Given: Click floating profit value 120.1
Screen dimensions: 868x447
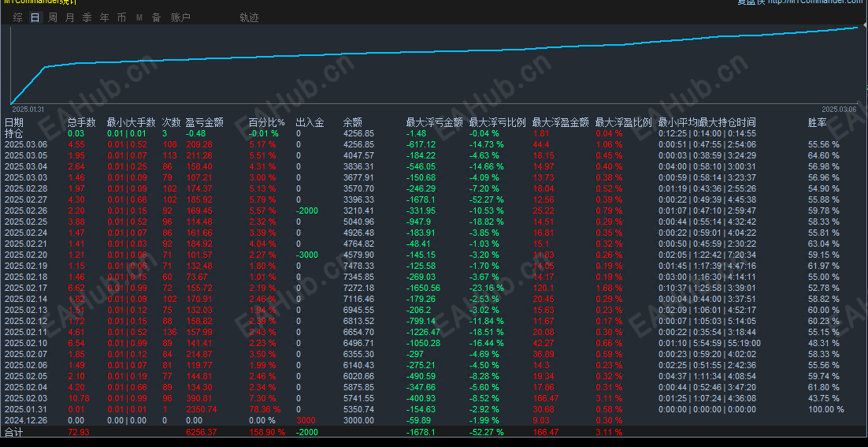Looking at the screenshot, I should [x=543, y=288].
